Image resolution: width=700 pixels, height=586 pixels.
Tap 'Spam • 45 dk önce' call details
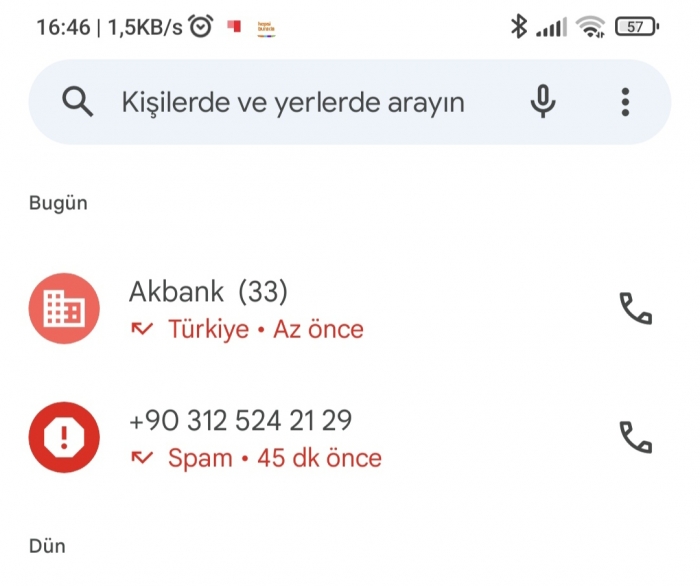[x=275, y=458]
